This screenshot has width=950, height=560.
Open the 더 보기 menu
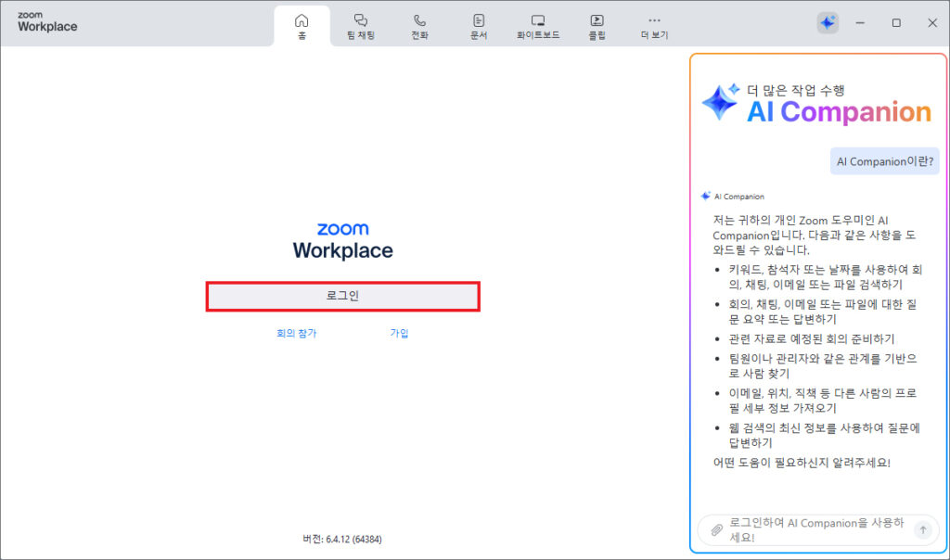[654, 27]
